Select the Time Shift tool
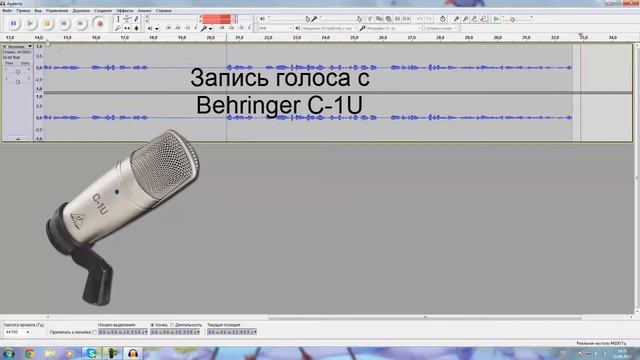The image size is (640, 360). 127,28
